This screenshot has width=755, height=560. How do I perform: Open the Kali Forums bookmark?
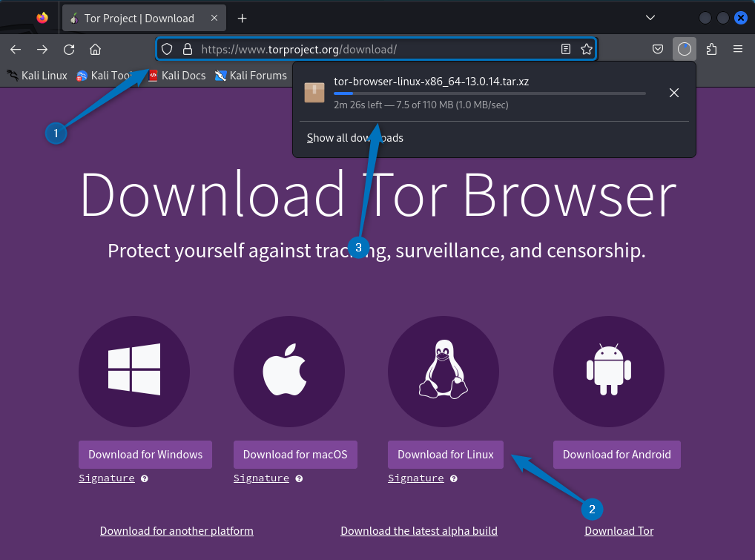[257, 75]
